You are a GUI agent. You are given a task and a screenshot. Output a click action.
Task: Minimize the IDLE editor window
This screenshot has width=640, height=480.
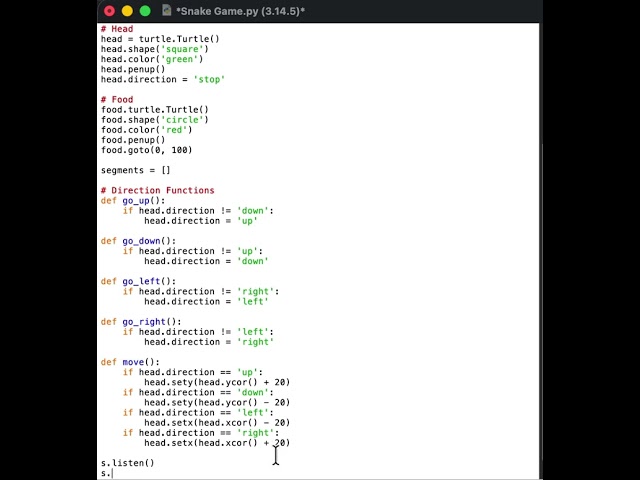[127, 11]
